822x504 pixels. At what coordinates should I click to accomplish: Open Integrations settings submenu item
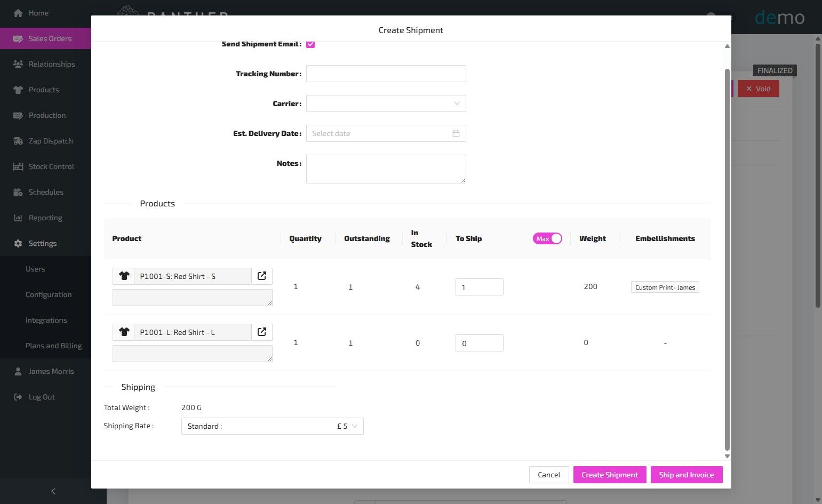46,320
